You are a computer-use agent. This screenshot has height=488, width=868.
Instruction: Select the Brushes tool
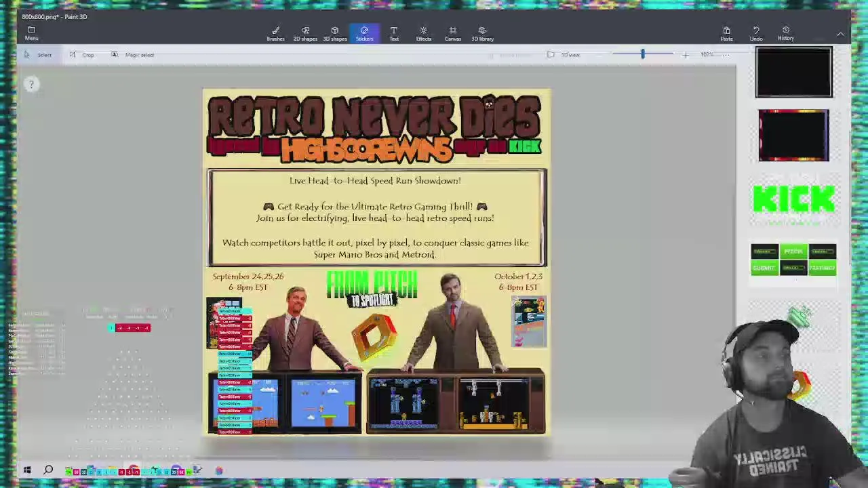tap(275, 34)
